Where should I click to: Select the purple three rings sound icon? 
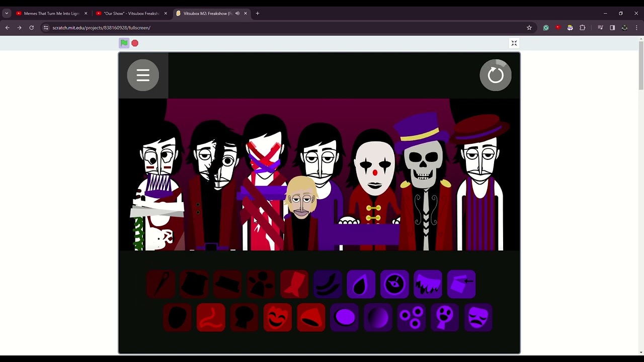tap(411, 318)
